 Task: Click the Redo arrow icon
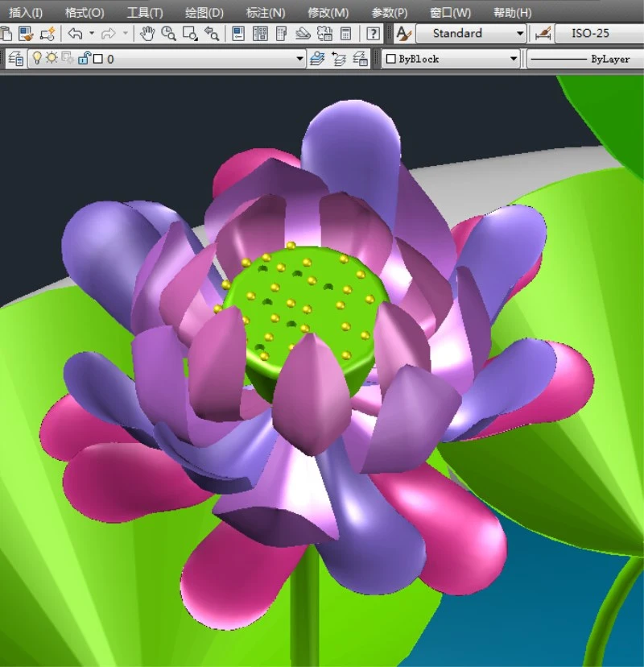(x=109, y=33)
